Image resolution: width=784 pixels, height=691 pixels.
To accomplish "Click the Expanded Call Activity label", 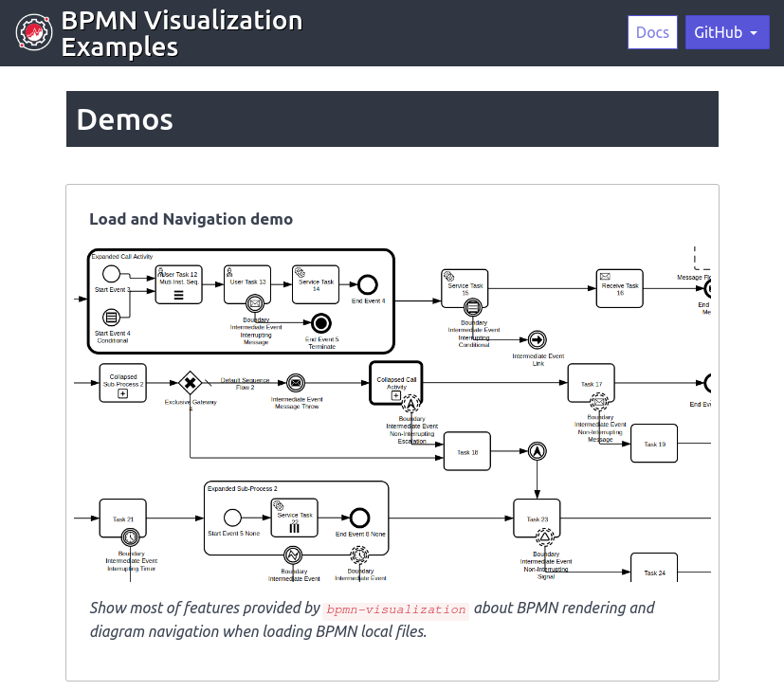I will pos(122,257).
